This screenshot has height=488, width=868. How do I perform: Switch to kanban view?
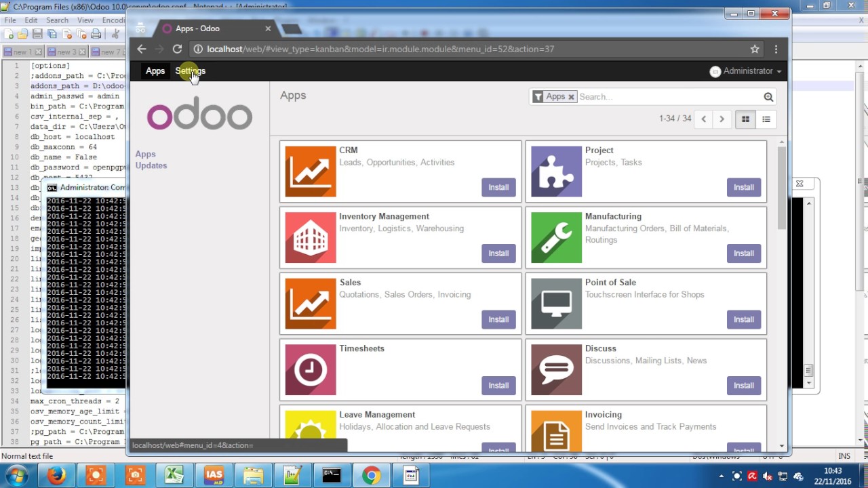click(x=745, y=119)
